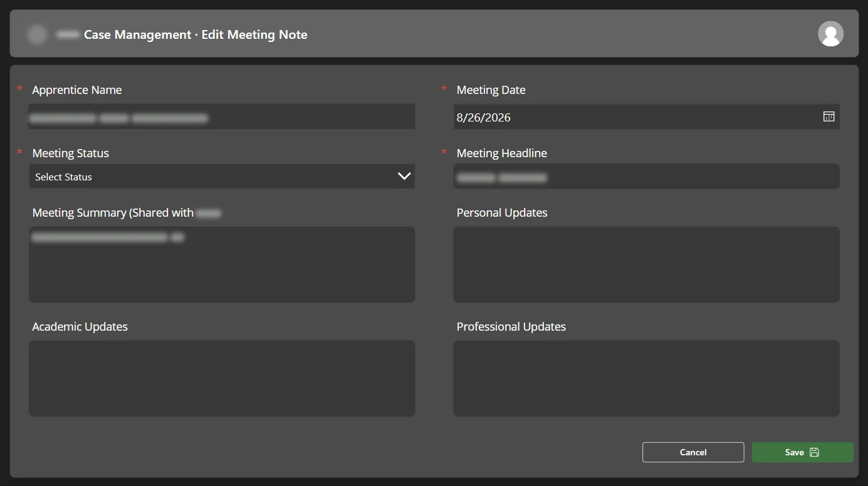Expand the Meeting Status dropdown

222,177
